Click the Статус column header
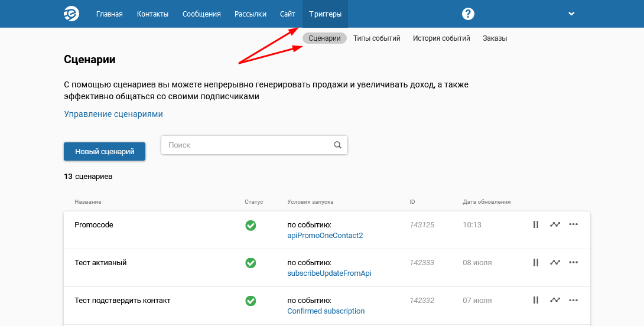Viewport: 644px width, 326px height. tap(254, 202)
